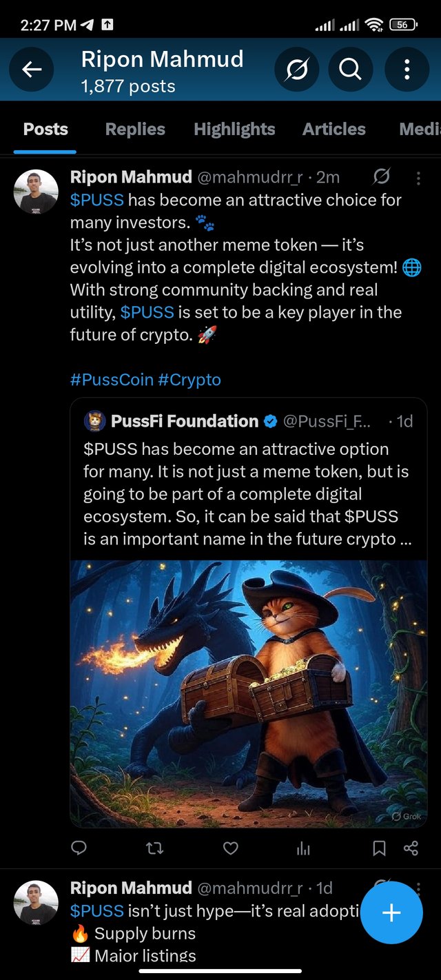
Task: Open the #Crypto hashtag link
Action: [x=189, y=380]
